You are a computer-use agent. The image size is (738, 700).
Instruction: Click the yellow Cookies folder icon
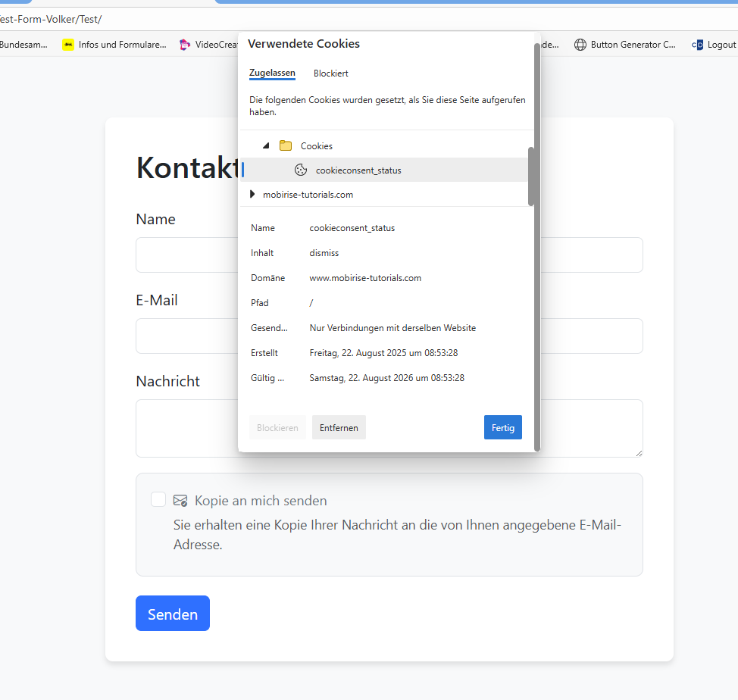click(286, 146)
